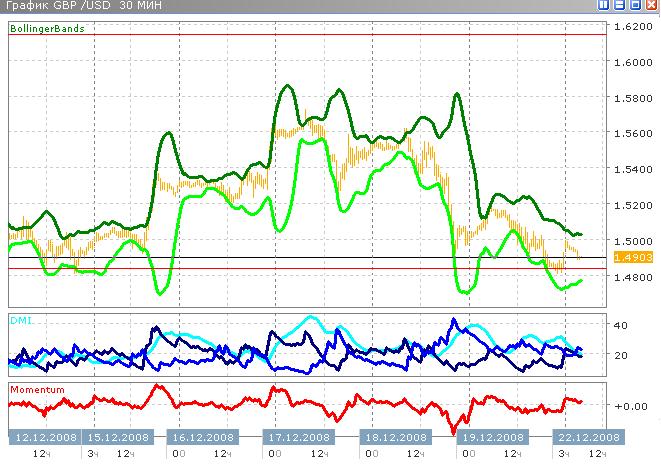Click the orange 1.4903 current price tag

pyautogui.click(x=630, y=258)
